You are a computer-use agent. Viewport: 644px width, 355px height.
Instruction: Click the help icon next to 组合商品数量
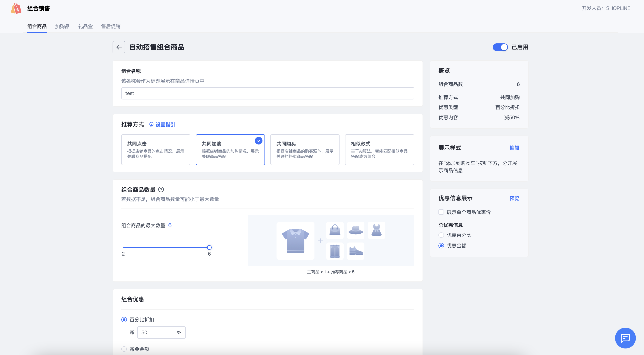tap(161, 189)
